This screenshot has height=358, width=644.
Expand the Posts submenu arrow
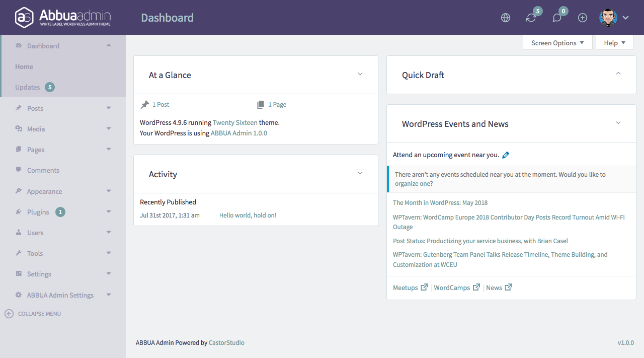click(x=109, y=108)
